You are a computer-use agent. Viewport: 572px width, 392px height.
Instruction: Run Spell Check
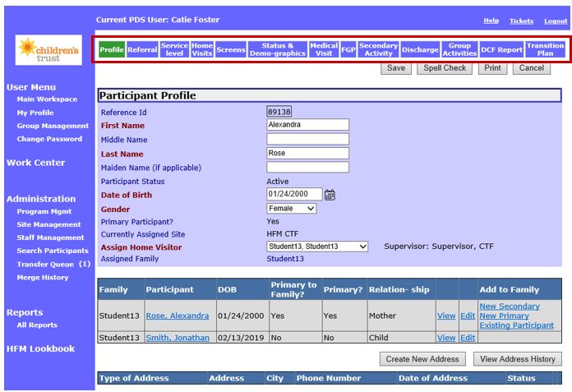(444, 68)
